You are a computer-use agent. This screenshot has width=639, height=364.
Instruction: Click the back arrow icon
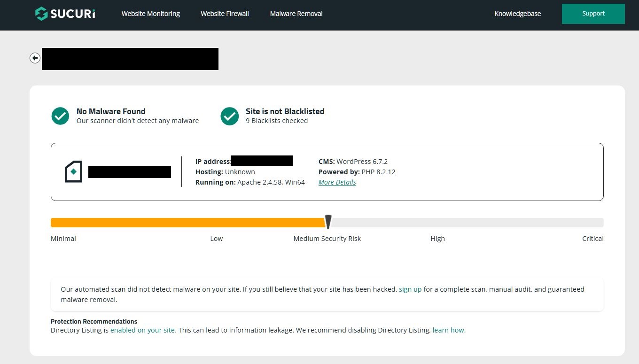[35, 58]
